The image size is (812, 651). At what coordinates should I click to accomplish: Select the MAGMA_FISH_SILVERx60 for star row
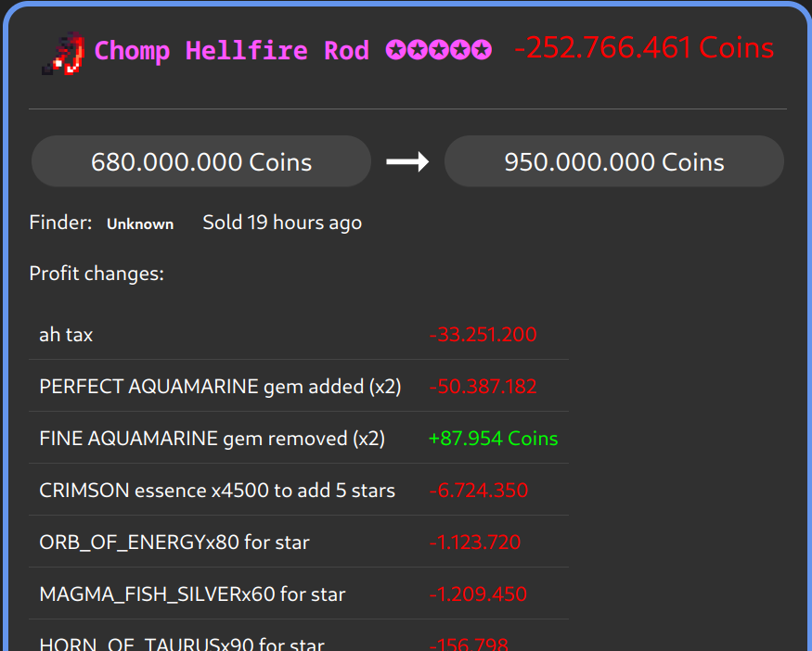[x=192, y=594]
